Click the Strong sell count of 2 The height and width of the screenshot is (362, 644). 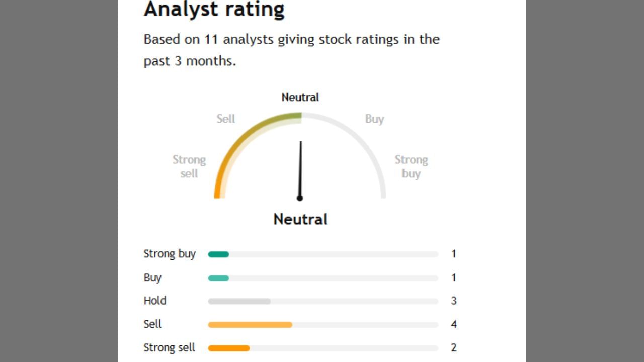(x=454, y=347)
